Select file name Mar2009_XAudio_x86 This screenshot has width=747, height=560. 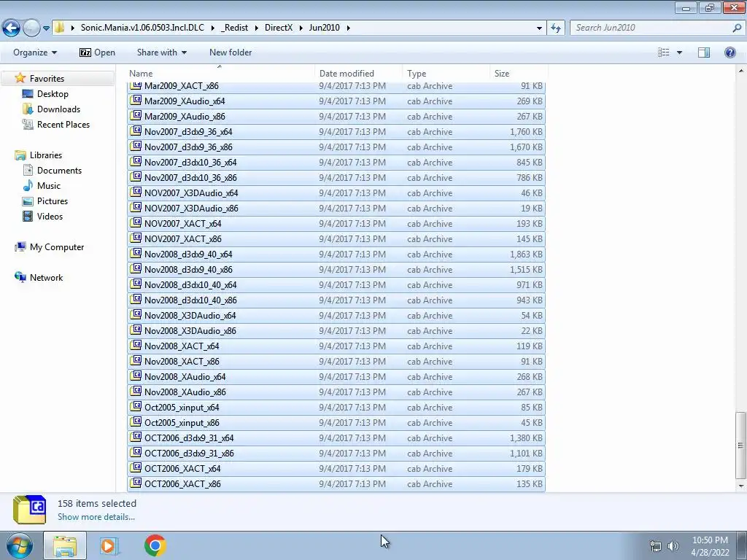pyautogui.click(x=185, y=117)
